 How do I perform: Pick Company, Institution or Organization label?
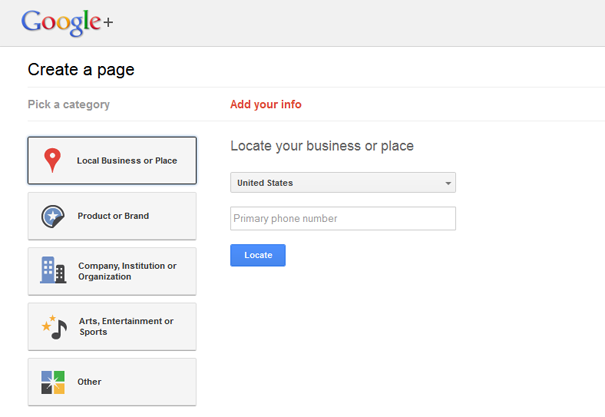[127, 271]
